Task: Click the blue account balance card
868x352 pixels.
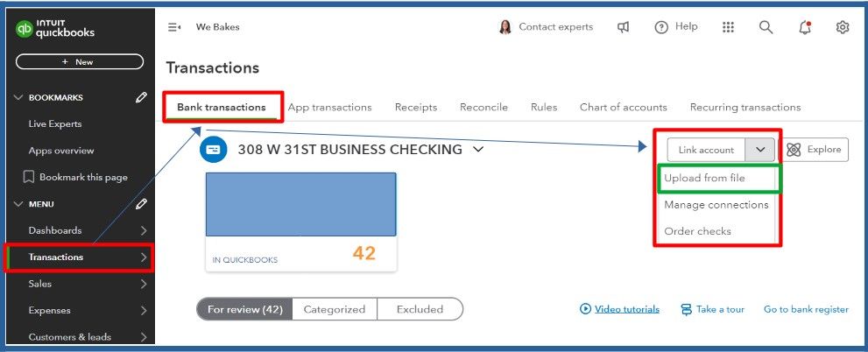Action: click(300, 204)
